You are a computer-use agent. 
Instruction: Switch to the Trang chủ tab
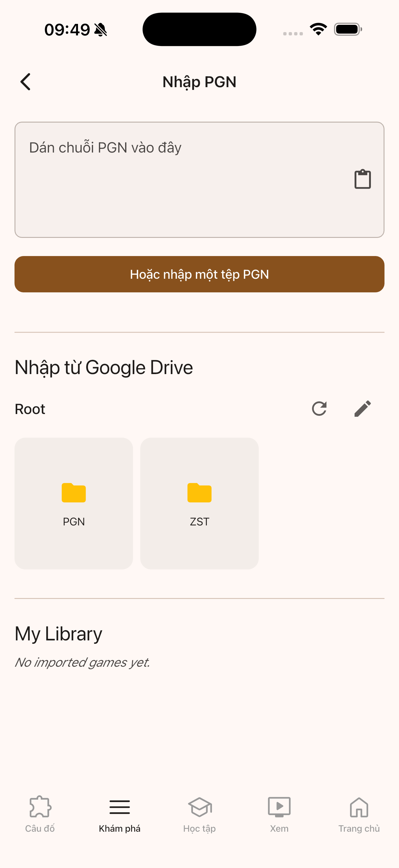click(359, 814)
